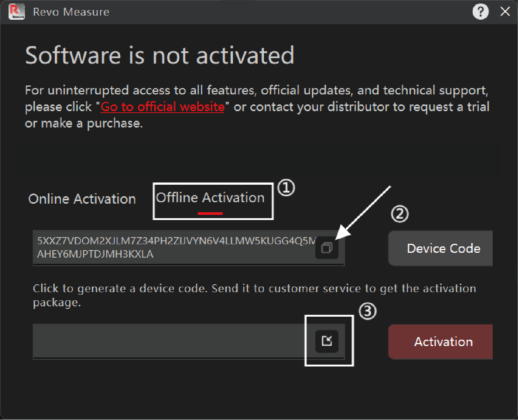The height and width of the screenshot is (420, 518).
Task: Click the Revo Measure app logo
Action: pyautogui.click(x=16, y=12)
